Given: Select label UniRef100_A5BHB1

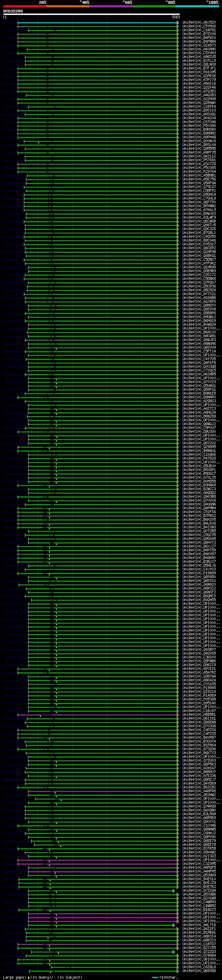Looking at the screenshot, I should [199, 175].
